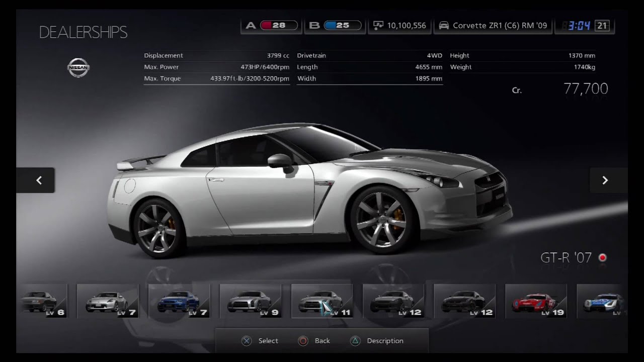Select the Lv 9 car thumbnail
Image resolution: width=644 pixels, height=362 pixels.
coord(250,301)
